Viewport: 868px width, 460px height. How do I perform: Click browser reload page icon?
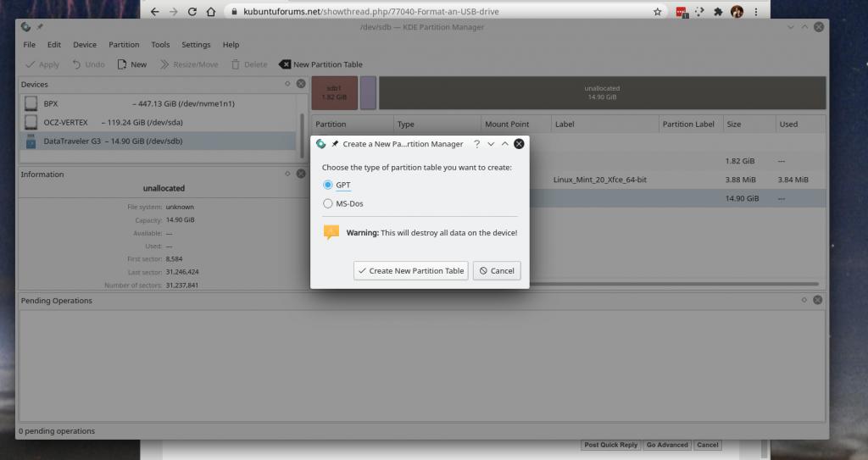pyautogui.click(x=192, y=12)
